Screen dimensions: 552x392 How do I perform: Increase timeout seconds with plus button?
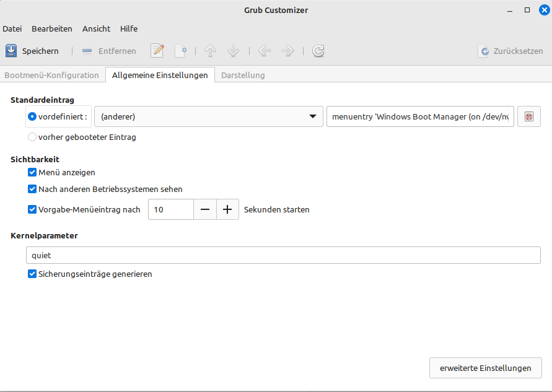click(x=227, y=209)
